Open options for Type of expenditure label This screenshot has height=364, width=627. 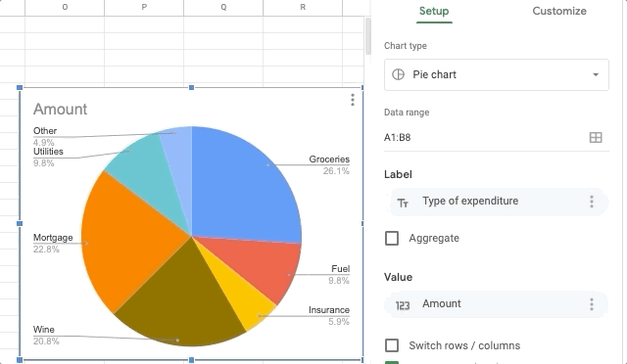pos(592,202)
